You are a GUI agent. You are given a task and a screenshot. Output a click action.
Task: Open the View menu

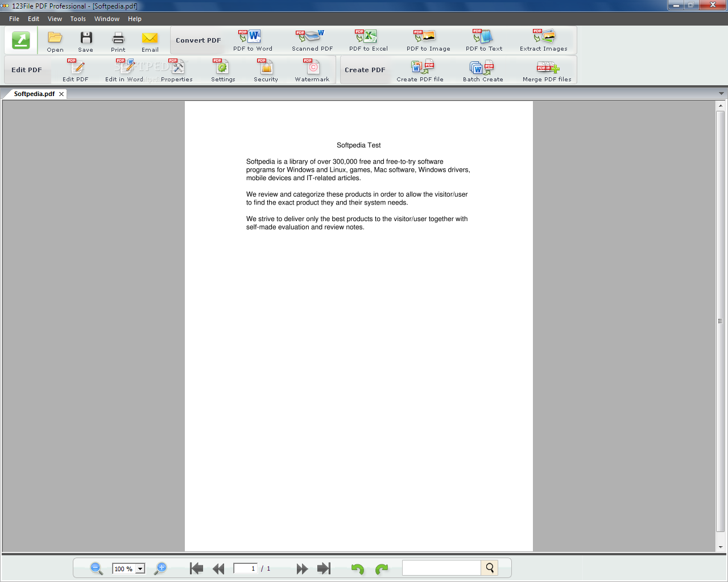(55, 19)
